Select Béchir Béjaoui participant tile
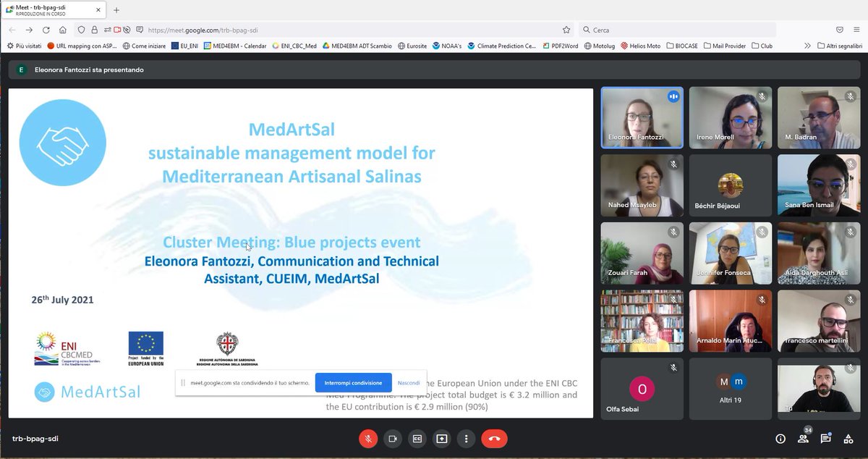 click(731, 185)
